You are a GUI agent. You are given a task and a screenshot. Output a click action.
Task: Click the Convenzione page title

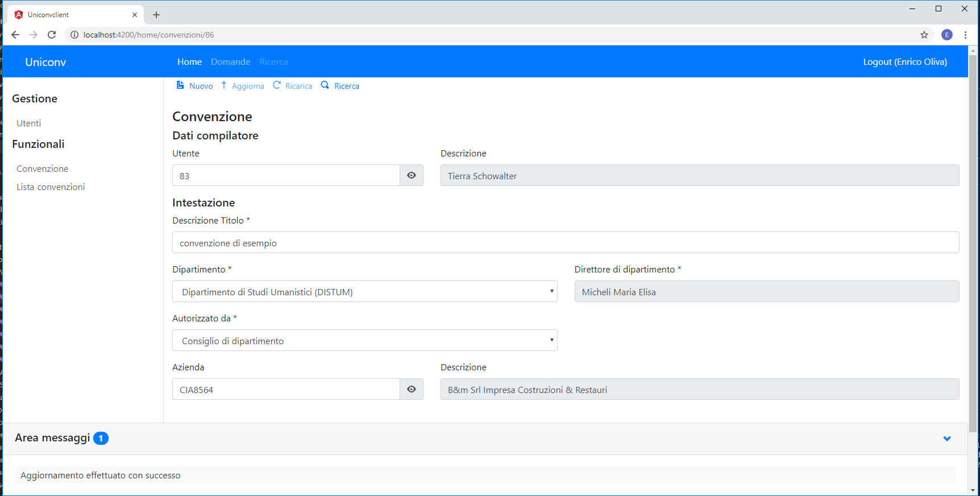click(212, 116)
